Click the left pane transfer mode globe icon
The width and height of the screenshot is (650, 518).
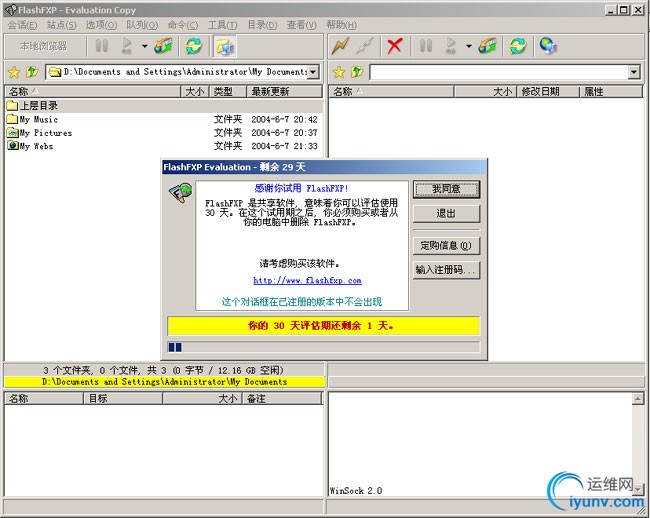pos(163,46)
